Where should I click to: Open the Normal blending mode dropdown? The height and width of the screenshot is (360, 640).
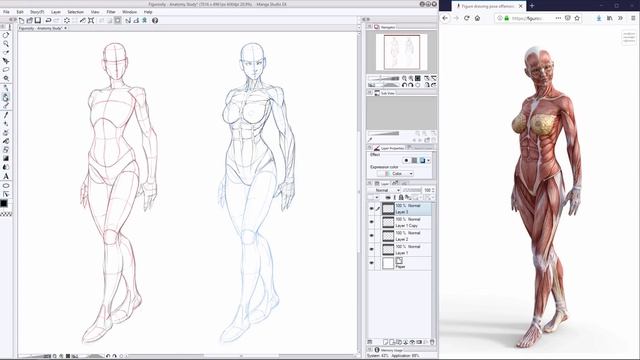click(x=384, y=190)
